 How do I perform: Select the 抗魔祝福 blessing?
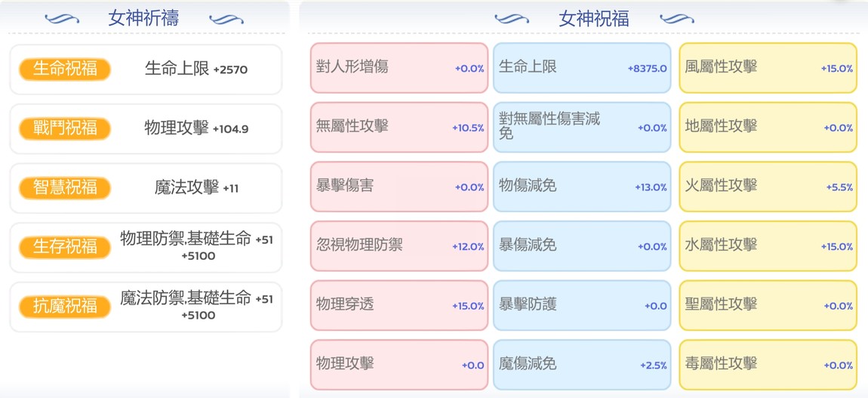point(65,306)
